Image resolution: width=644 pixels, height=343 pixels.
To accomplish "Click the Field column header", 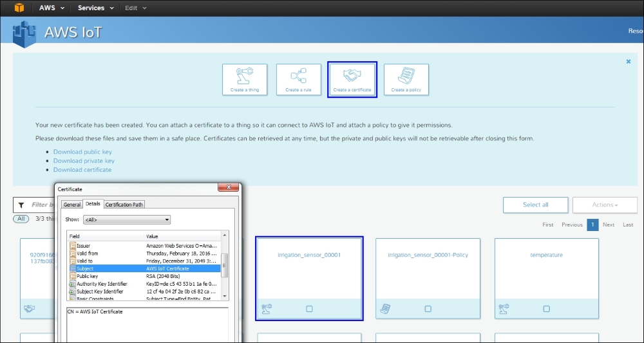I will point(106,236).
